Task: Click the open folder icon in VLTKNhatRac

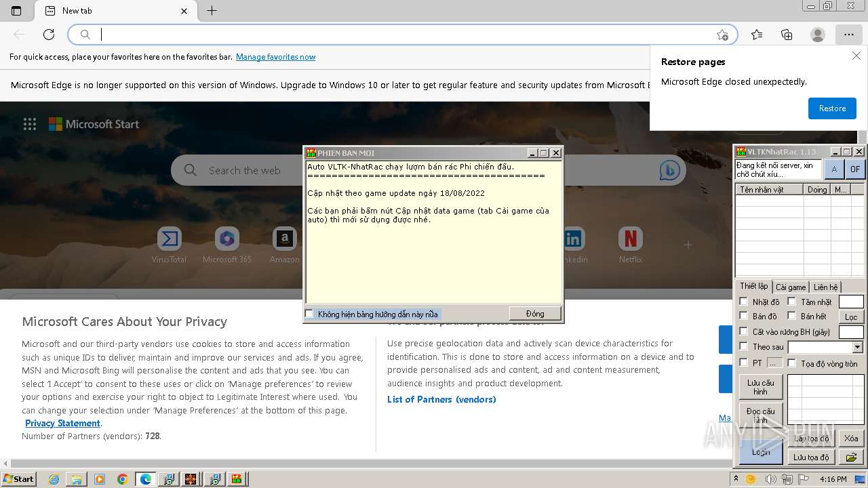Action: (x=851, y=457)
